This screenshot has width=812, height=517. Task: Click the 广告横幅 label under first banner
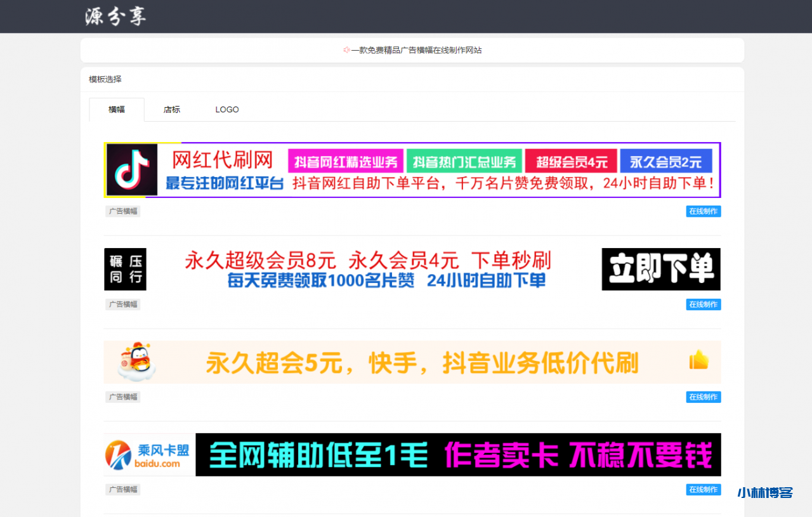click(122, 211)
